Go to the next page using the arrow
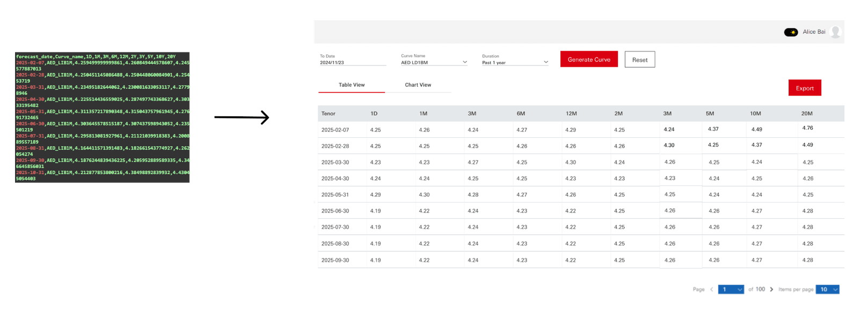 [x=772, y=290]
